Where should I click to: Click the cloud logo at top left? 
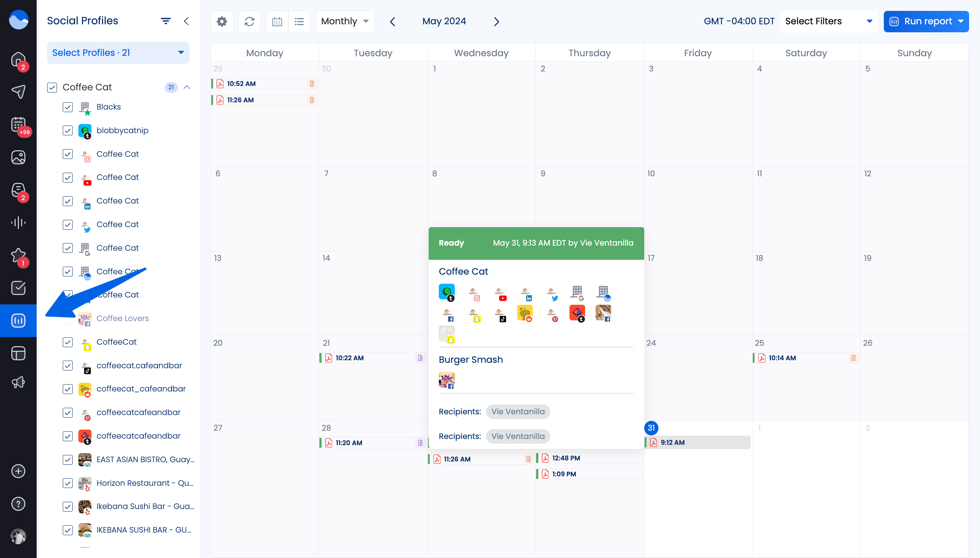point(19,20)
